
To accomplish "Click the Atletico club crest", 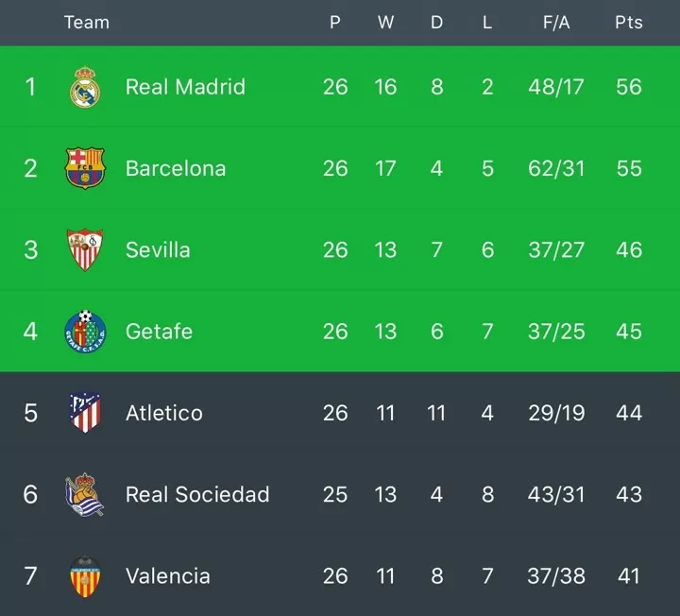I will click(x=85, y=413).
